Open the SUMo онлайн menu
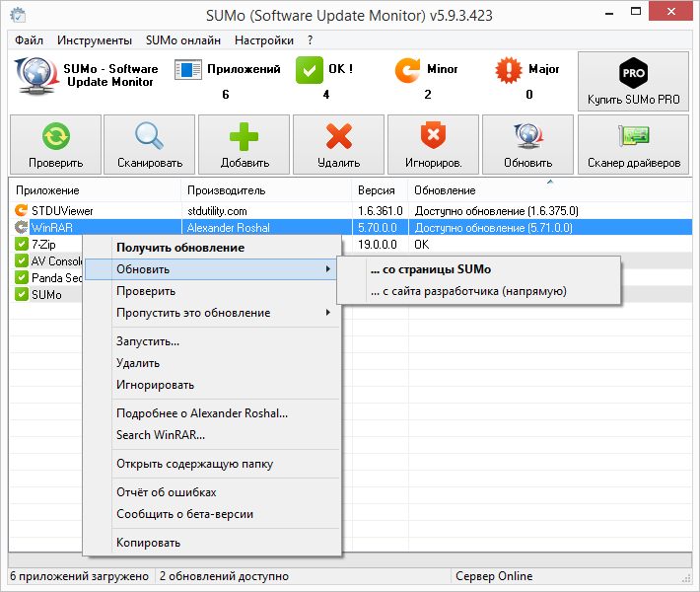Screen dimensions: 700x592 (x=183, y=40)
